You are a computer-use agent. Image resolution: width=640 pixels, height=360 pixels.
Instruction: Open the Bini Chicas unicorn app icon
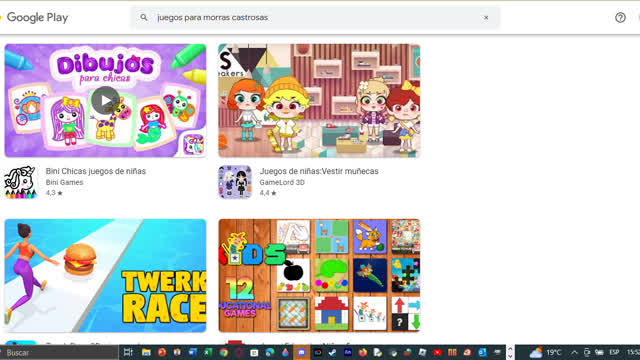click(x=20, y=182)
